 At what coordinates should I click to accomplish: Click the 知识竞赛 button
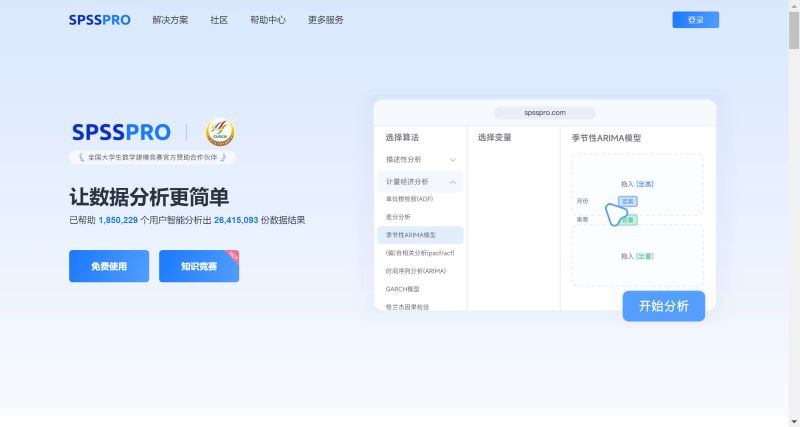(x=198, y=266)
